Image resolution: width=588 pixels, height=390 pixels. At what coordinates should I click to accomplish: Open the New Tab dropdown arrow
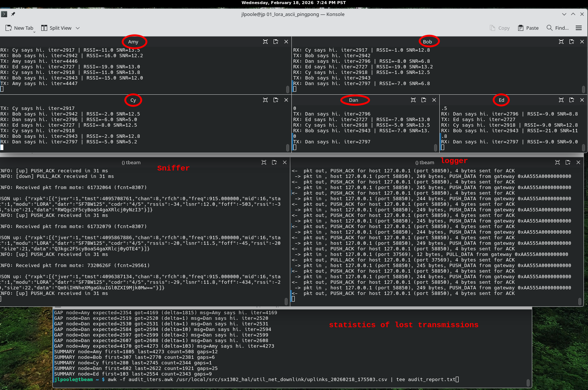click(35, 32)
